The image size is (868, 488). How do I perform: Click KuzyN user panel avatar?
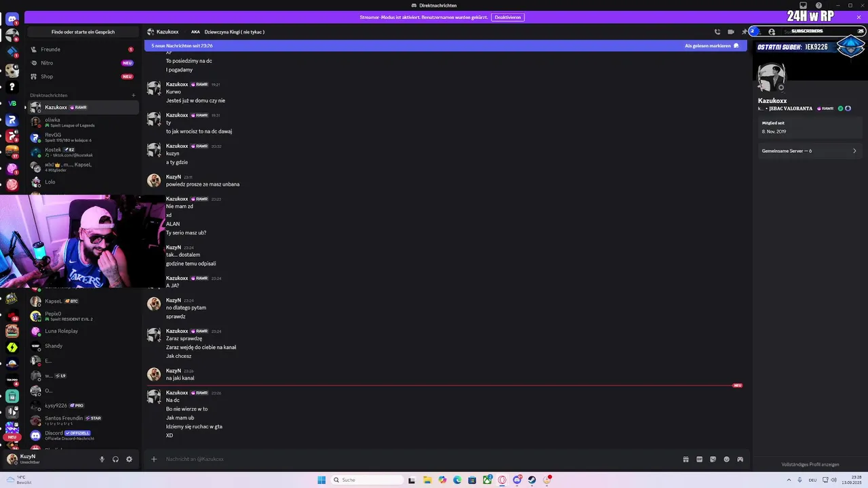click(12, 459)
